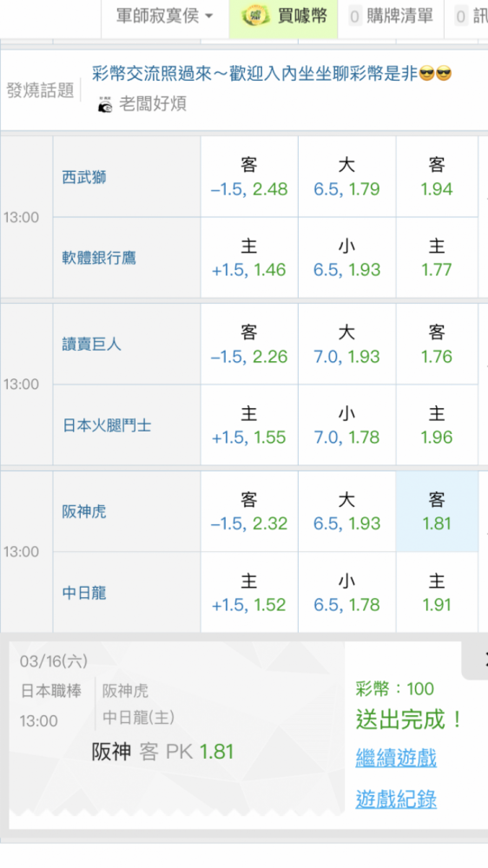The height and width of the screenshot is (868, 488).
Task: Open the 日本火腿鬥士 team link
Action: pos(107,425)
